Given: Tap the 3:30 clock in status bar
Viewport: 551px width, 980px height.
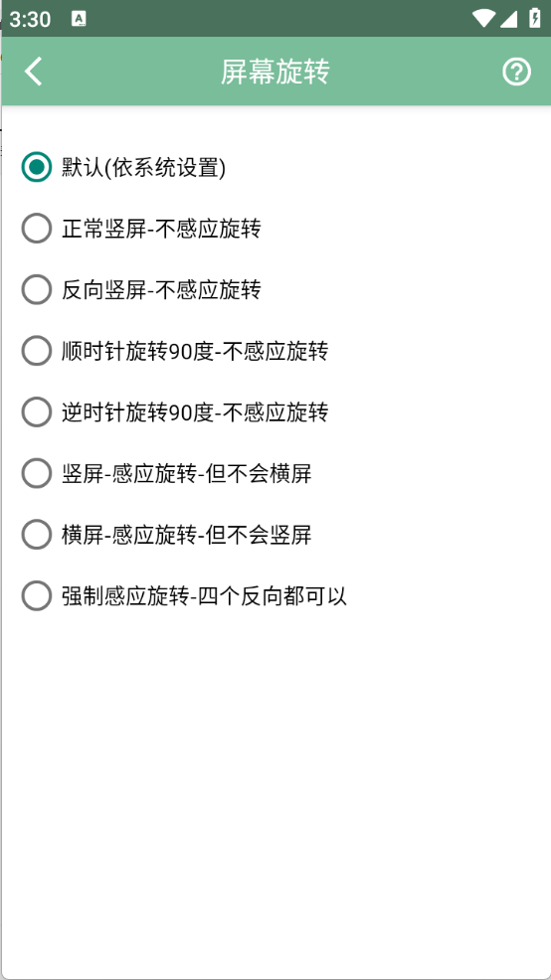Looking at the screenshot, I should coord(30,19).
